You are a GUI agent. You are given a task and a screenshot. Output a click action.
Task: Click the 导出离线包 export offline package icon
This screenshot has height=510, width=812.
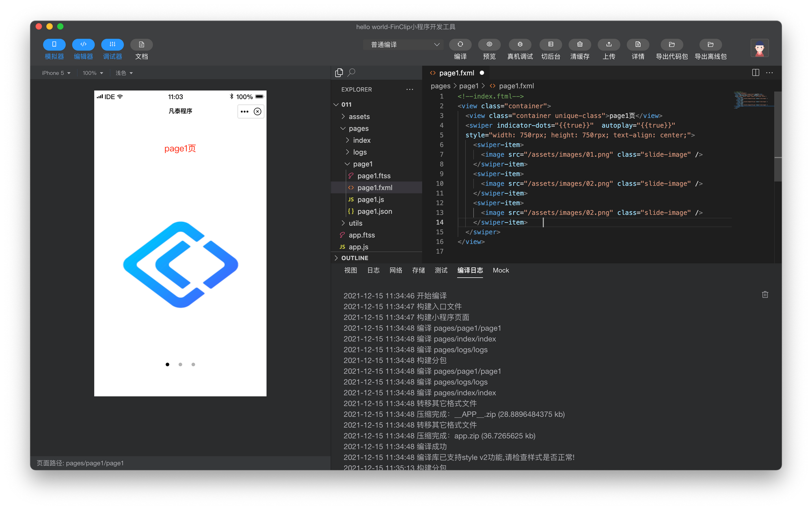(x=710, y=44)
